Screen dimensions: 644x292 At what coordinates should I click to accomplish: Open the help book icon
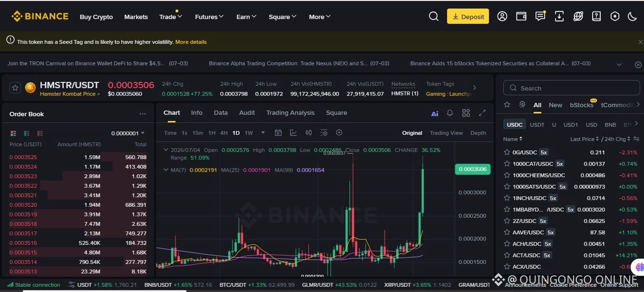(596, 16)
